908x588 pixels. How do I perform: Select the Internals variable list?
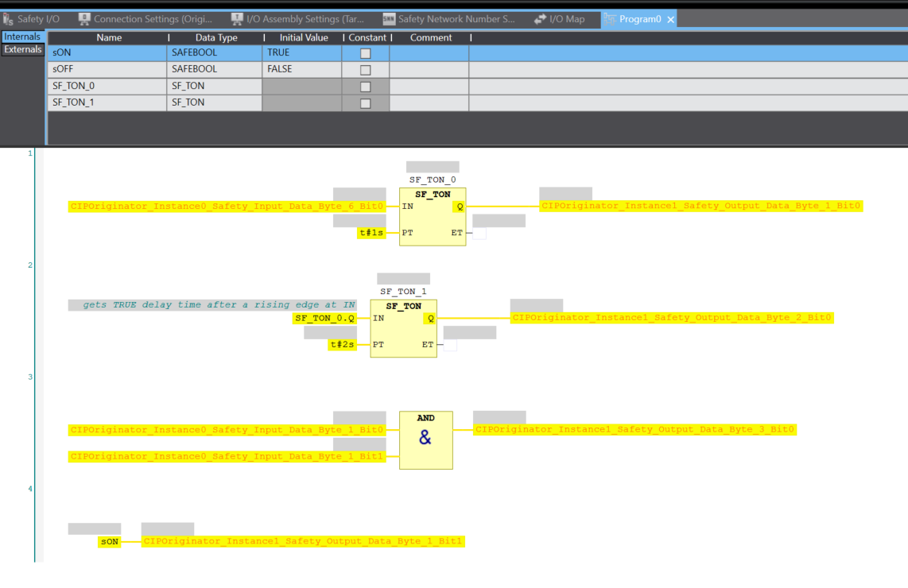(x=22, y=37)
